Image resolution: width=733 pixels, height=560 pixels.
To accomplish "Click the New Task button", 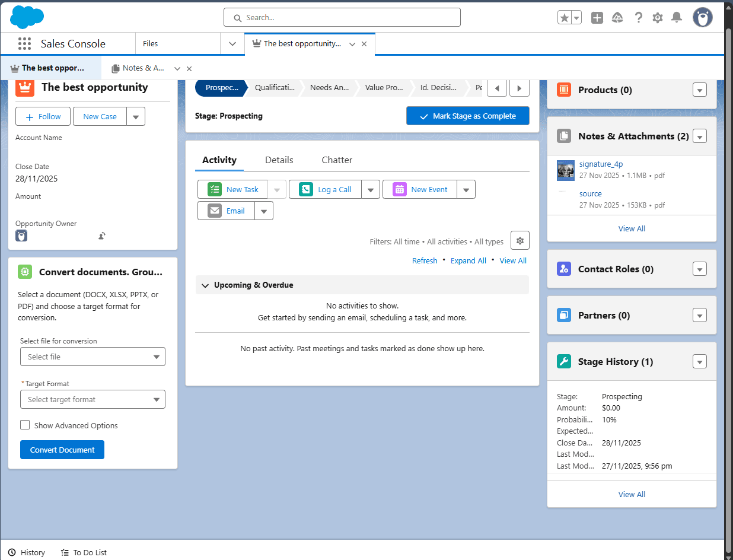I will click(233, 190).
